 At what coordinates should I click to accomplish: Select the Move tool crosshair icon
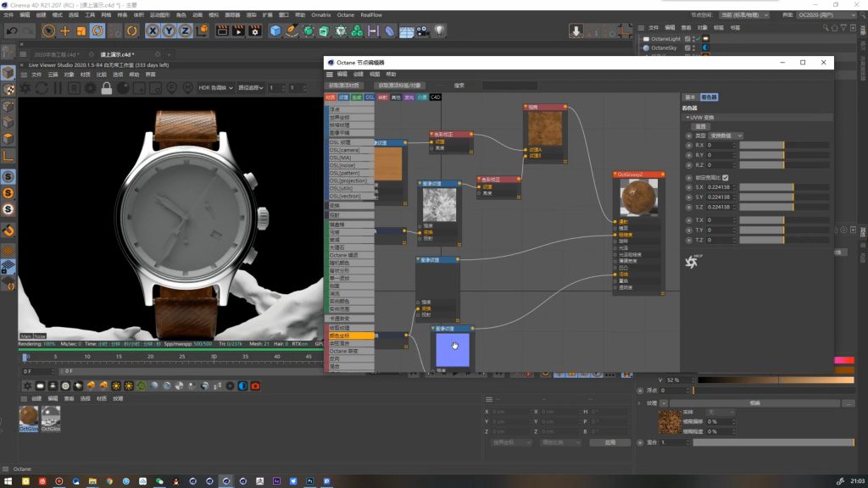click(x=64, y=30)
